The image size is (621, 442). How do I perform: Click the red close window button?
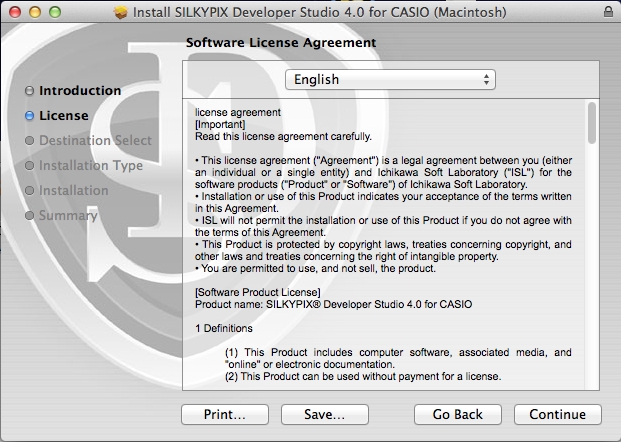pyautogui.click(x=15, y=12)
